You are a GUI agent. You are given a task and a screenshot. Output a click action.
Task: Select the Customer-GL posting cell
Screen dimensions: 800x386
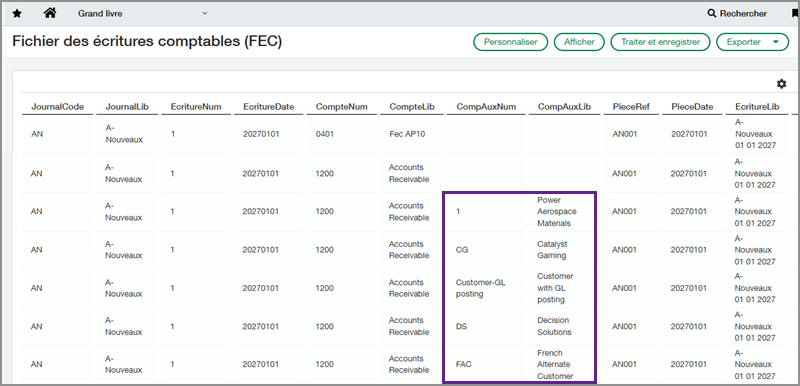[x=481, y=288]
